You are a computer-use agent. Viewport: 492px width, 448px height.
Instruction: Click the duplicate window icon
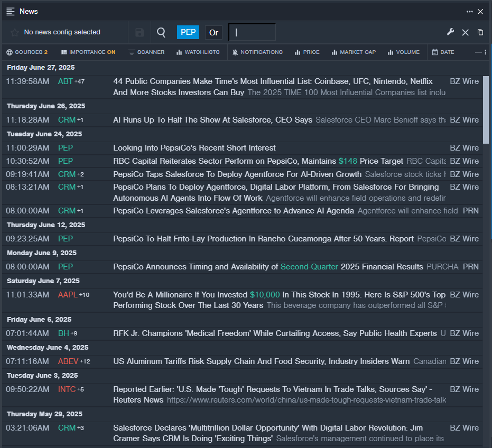(480, 32)
